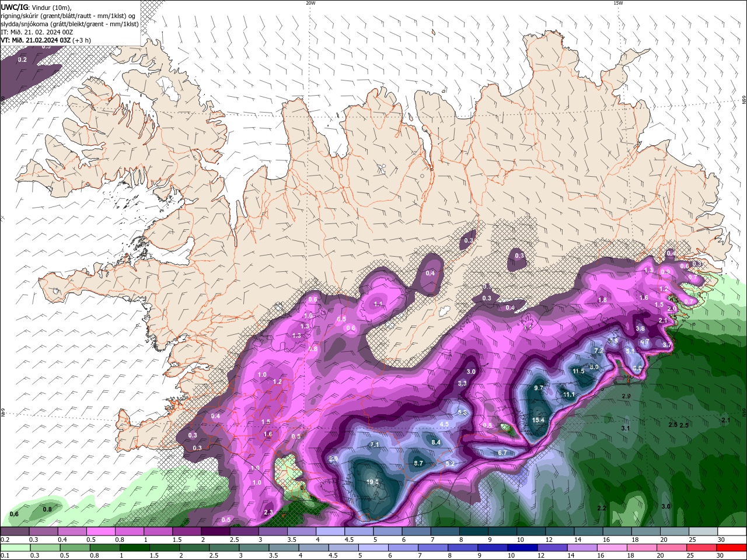Click the 8.4 precipitation value on the map
The height and width of the screenshot is (560, 747).
click(x=436, y=442)
